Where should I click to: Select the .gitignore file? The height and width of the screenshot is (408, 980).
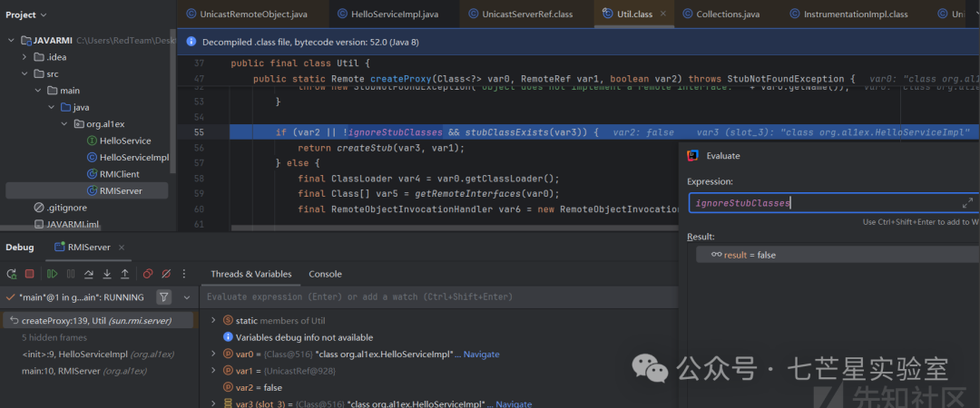[61, 208]
